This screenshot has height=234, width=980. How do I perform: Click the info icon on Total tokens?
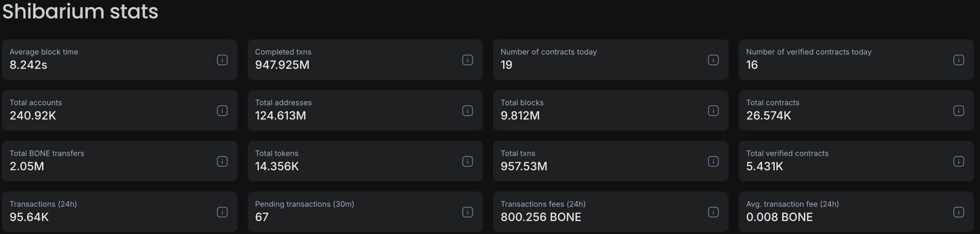click(x=467, y=161)
